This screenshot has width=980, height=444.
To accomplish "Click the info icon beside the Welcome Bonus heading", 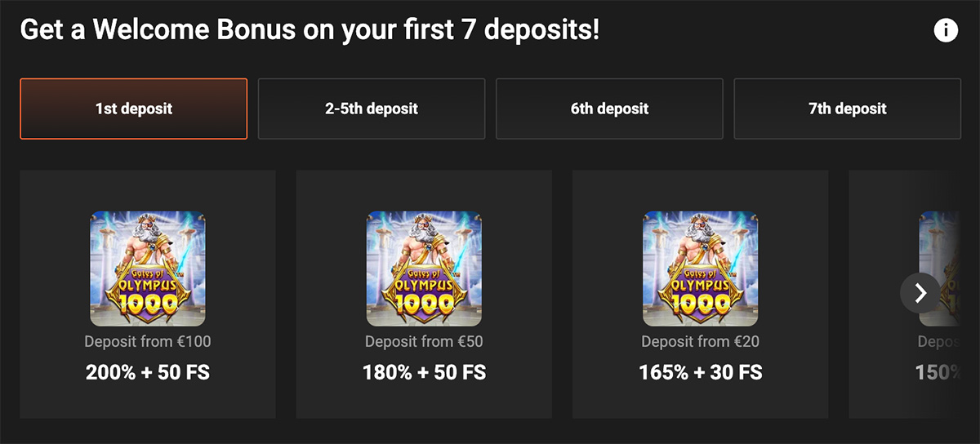I will (945, 31).
